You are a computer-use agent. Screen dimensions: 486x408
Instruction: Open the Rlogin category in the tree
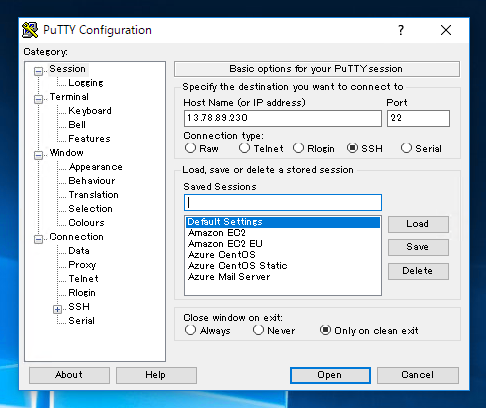click(x=82, y=293)
